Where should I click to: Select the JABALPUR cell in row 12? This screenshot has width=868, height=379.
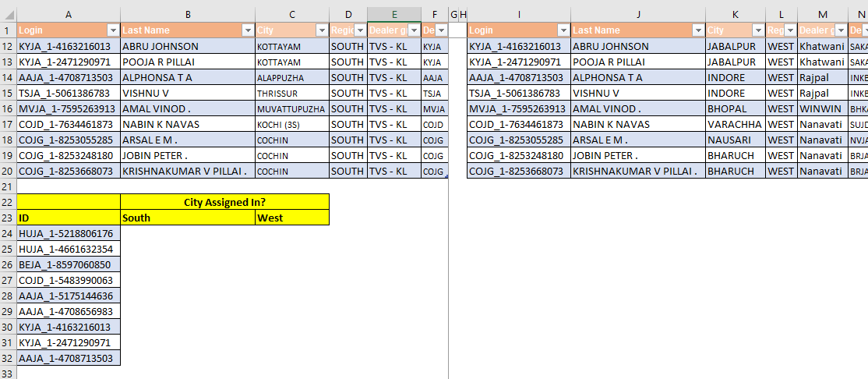[735, 47]
